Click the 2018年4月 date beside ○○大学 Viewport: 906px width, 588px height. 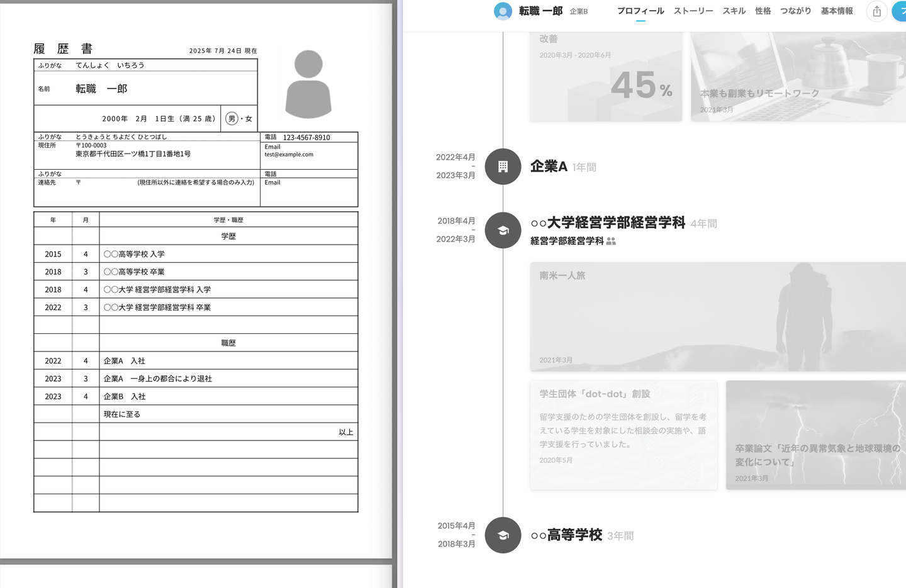pos(456,221)
